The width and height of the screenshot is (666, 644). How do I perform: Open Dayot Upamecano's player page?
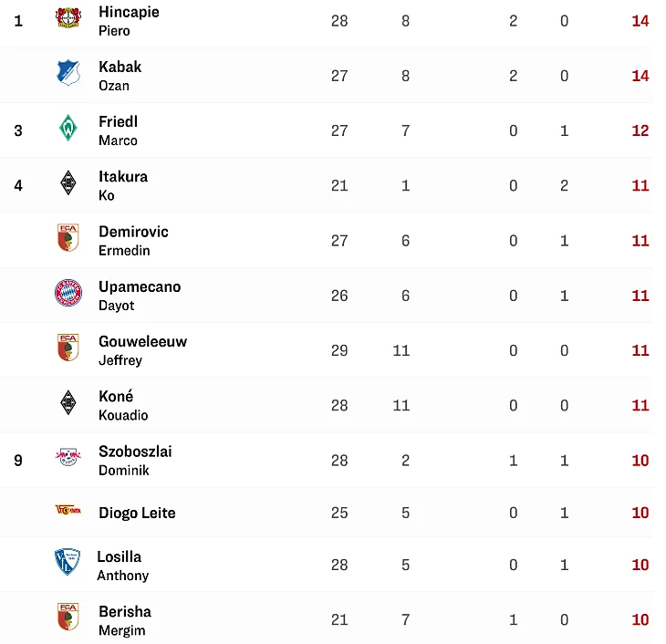pyautogui.click(x=140, y=295)
